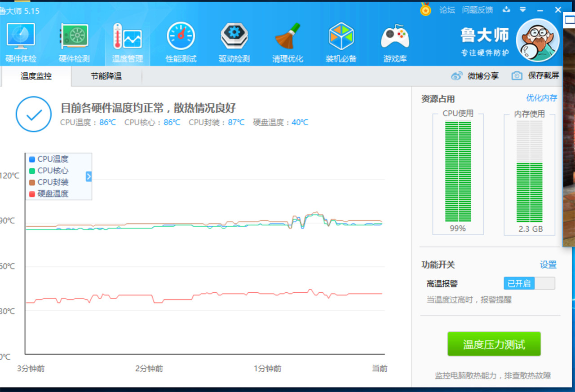Click the gold medal icon in title bar
The image size is (575, 392).
click(x=425, y=9)
